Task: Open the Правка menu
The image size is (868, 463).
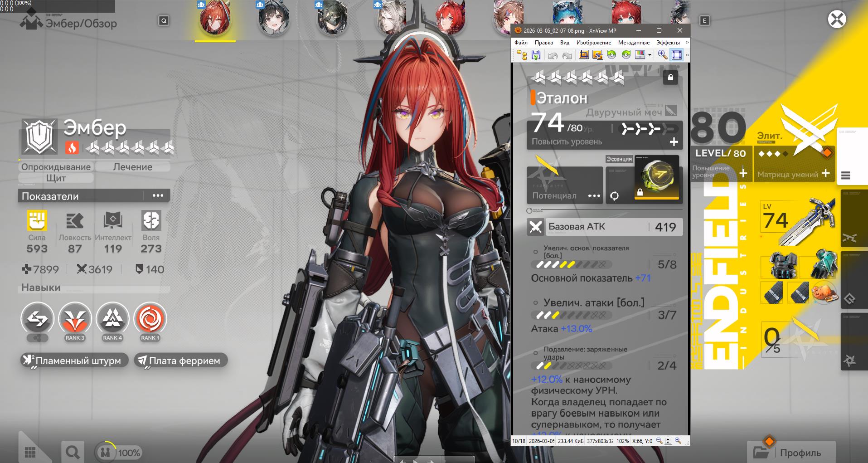Action: point(544,43)
